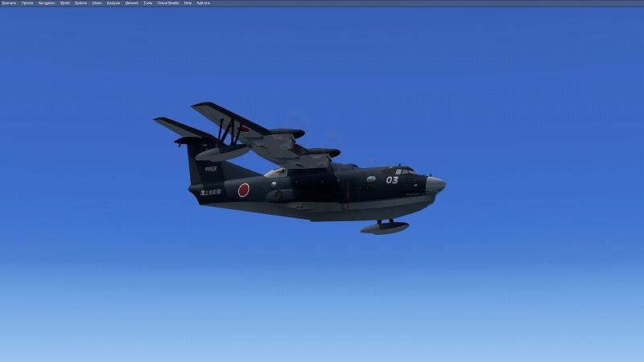Open the Navigation menu
This screenshot has width=644, height=362.
[47, 3]
